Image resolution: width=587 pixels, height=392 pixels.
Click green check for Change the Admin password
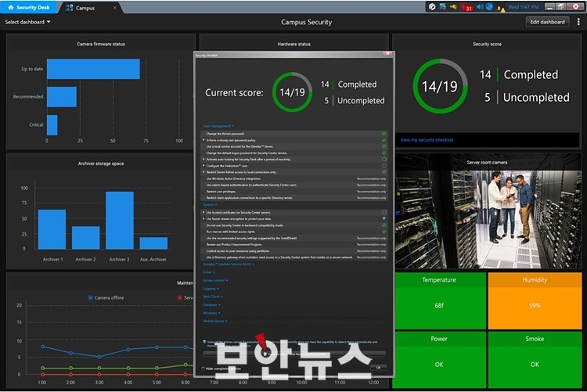[384, 134]
